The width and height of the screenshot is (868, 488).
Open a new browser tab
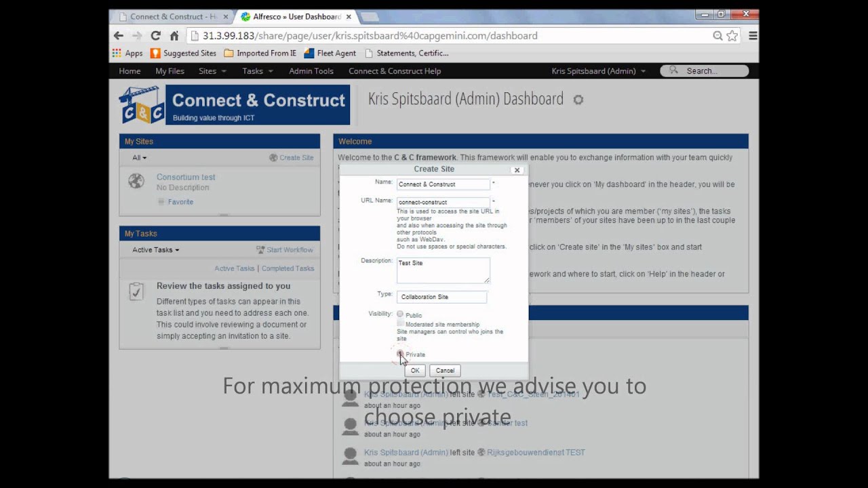[370, 17]
